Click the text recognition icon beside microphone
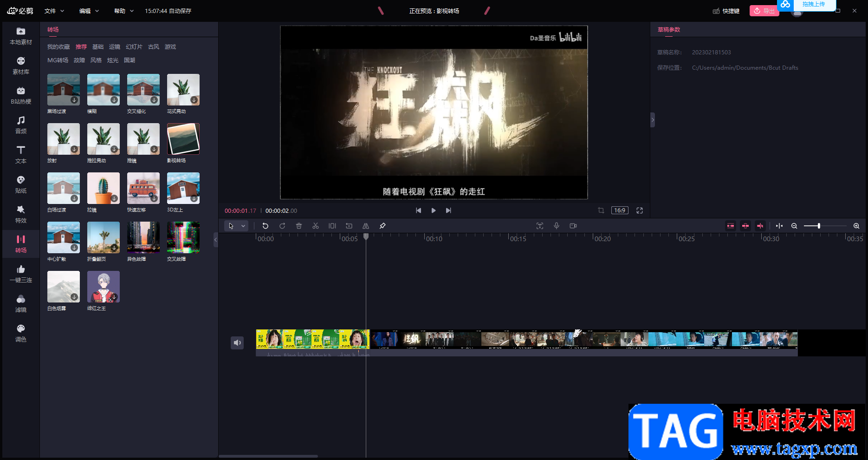 coord(540,226)
